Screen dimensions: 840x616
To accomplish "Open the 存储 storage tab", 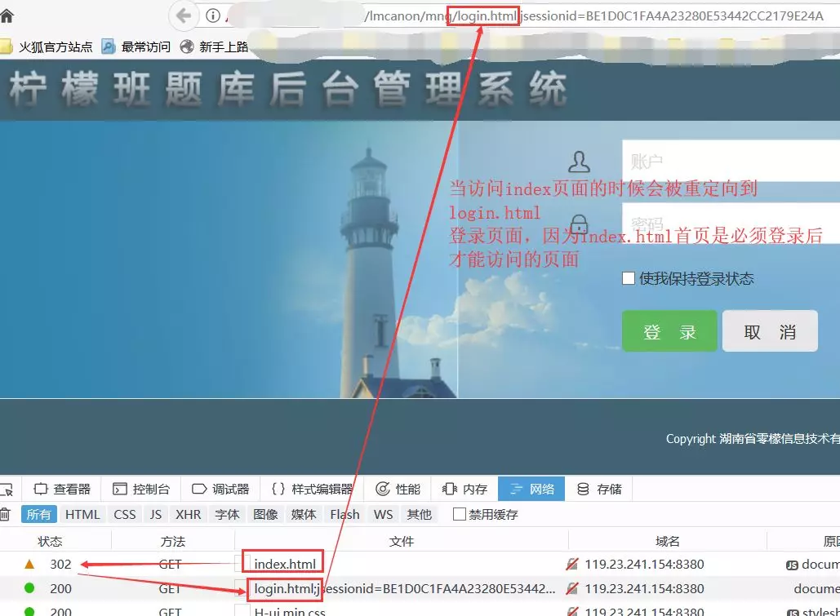I will click(599, 490).
